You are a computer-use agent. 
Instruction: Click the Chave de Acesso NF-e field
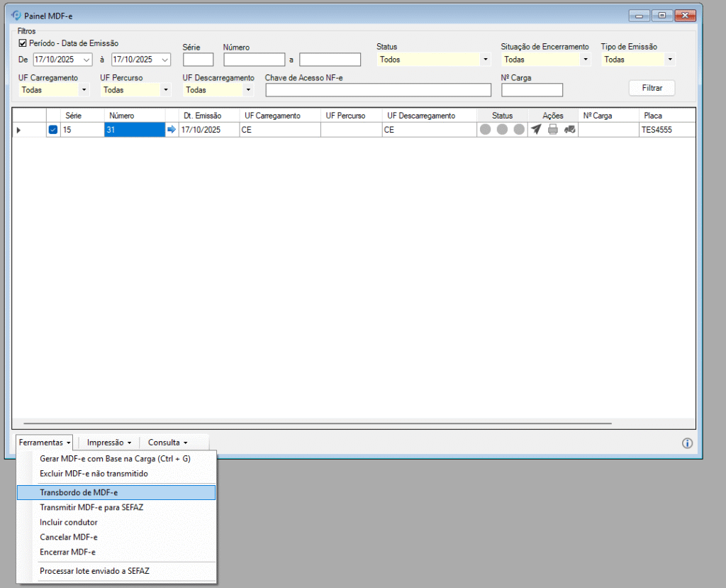[x=378, y=90]
